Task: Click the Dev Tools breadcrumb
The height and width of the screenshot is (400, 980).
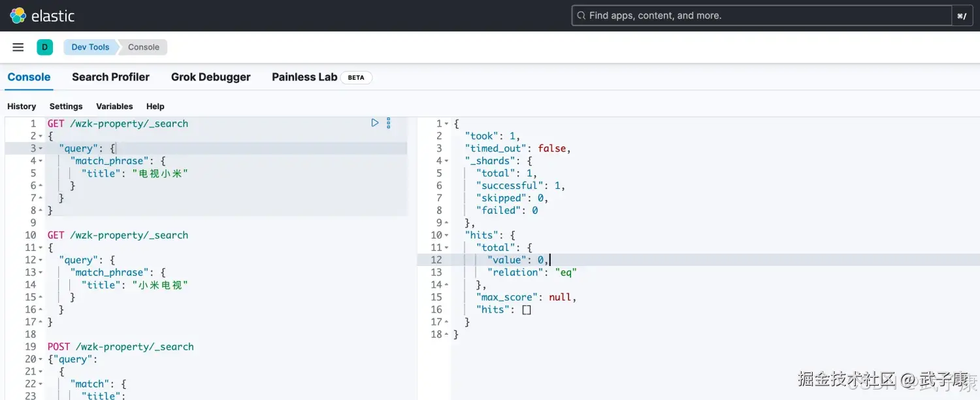Action: click(90, 47)
